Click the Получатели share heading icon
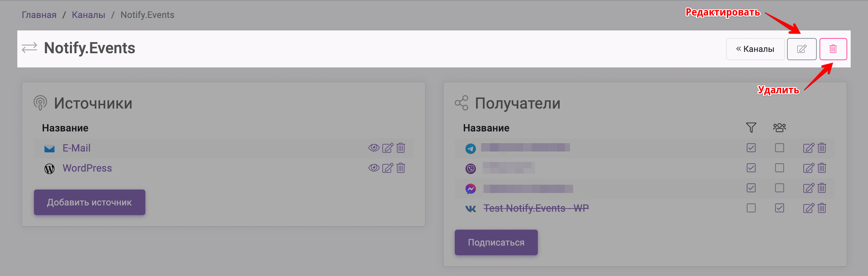Screen dimensions: 868x276 pyautogui.click(x=461, y=103)
